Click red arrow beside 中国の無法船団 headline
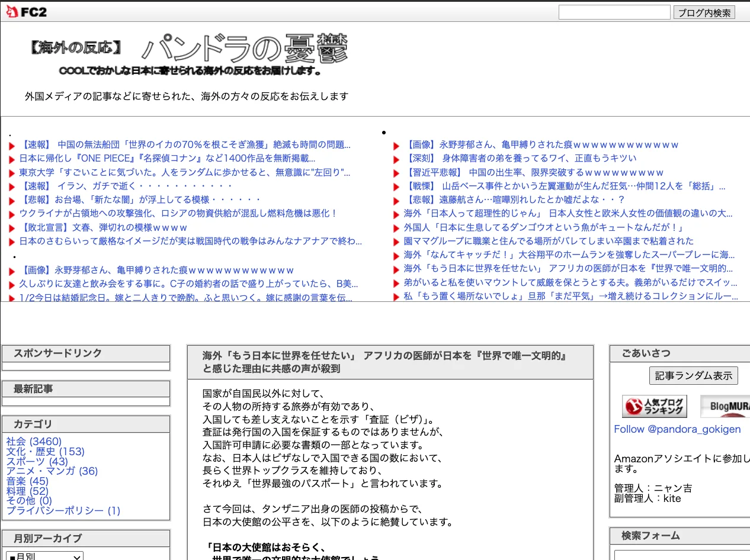This screenshot has width=750, height=560. (12, 146)
